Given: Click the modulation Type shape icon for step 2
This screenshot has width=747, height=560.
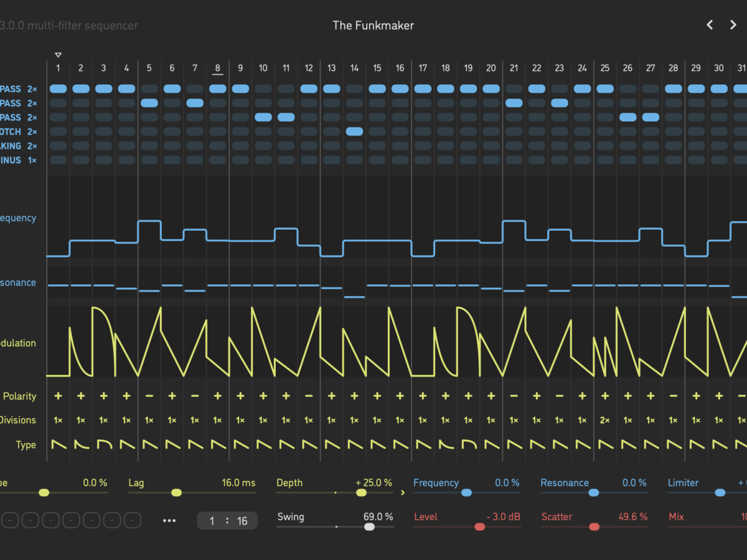Looking at the screenshot, I should pyautogui.click(x=81, y=445).
